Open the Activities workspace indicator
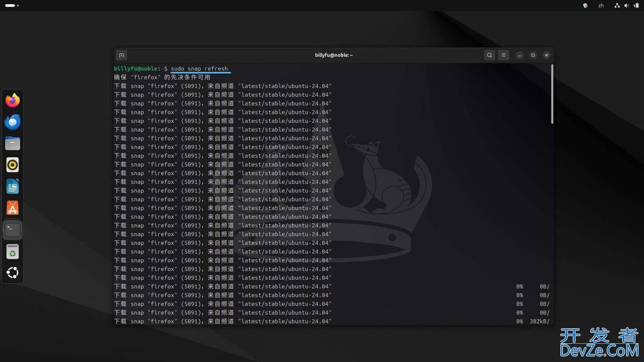The height and width of the screenshot is (362, 644). click(12, 5)
